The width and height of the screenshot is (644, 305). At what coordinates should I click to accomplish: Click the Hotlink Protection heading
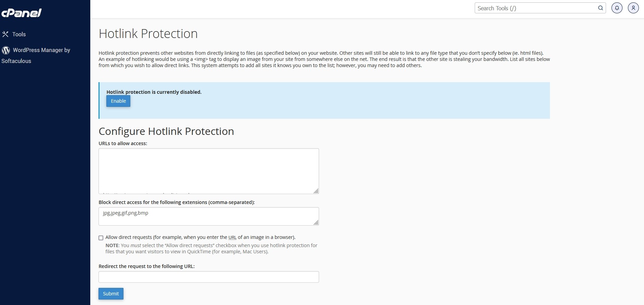(148, 34)
